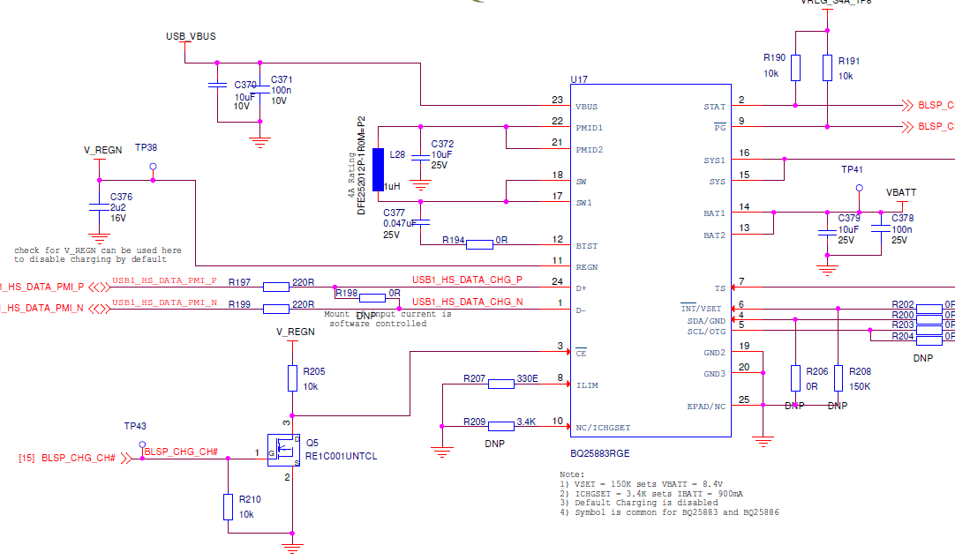Click the VBATT power label
The height and width of the screenshot is (560, 955).
click(901, 192)
